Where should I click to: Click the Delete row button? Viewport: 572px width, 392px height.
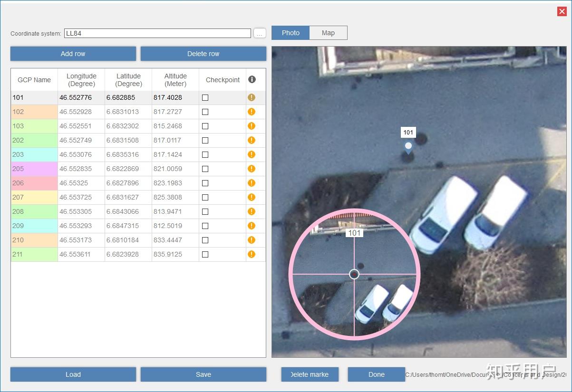tap(203, 54)
